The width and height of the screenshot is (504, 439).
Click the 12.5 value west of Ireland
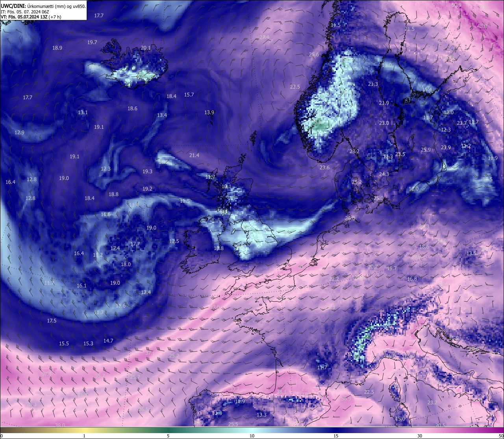pos(174,241)
